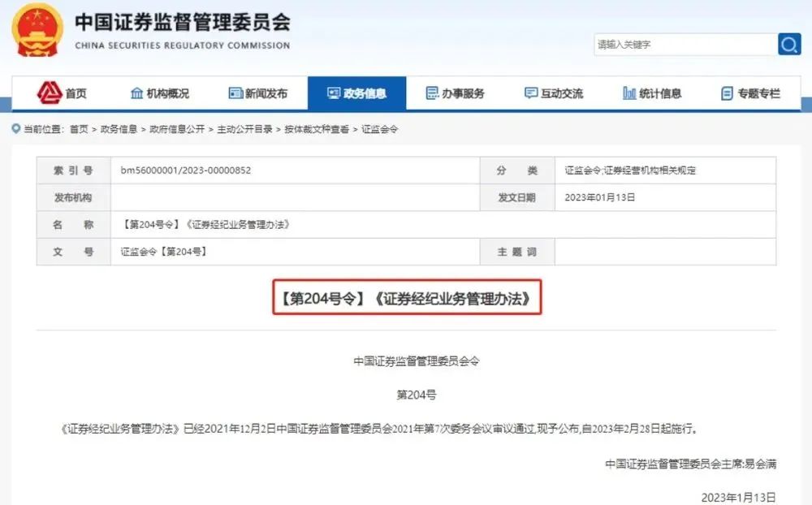
Task: Select the highlighted 政务信息 tab
Action: [356, 93]
